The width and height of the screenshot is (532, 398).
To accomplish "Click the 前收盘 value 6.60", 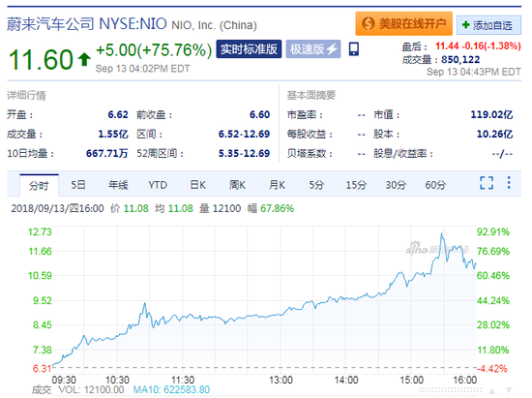I will coord(260,115).
